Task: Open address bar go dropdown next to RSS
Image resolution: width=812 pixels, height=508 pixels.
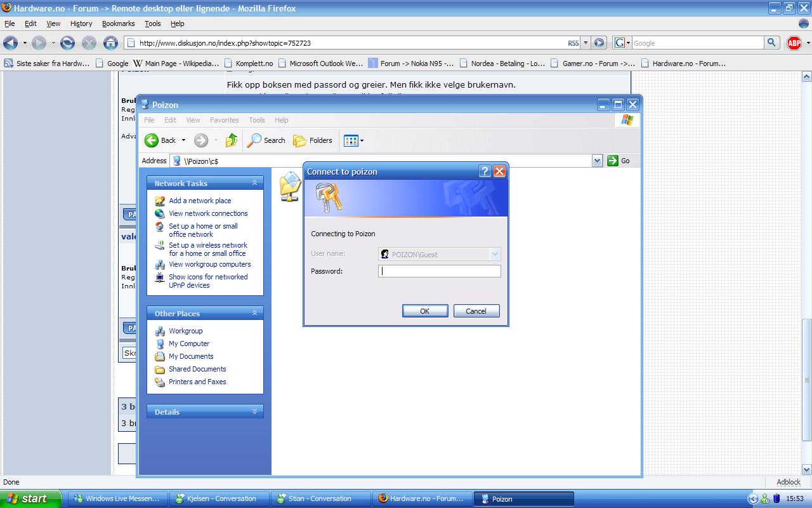Action: (586, 43)
